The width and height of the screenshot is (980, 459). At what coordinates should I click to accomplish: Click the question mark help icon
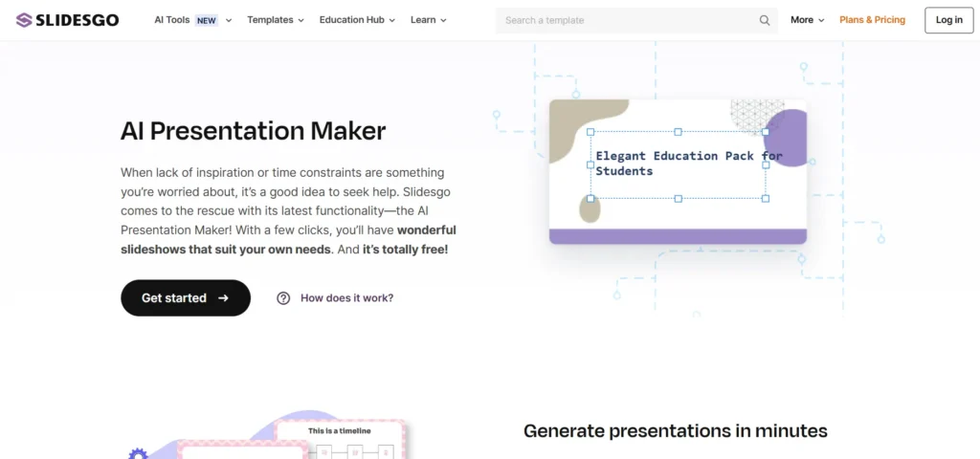tap(283, 298)
